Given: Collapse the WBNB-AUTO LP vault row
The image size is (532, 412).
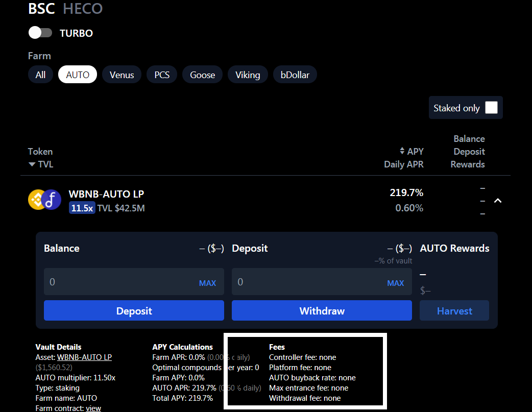Looking at the screenshot, I should pyautogui.click(x=498, y=201).
